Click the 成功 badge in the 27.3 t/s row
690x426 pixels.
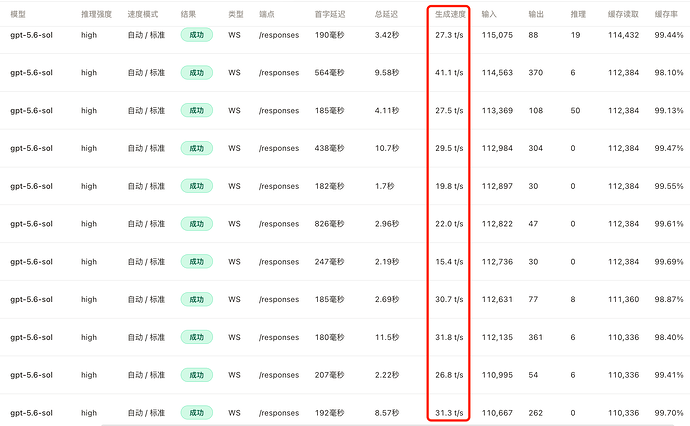click(197, 35)
